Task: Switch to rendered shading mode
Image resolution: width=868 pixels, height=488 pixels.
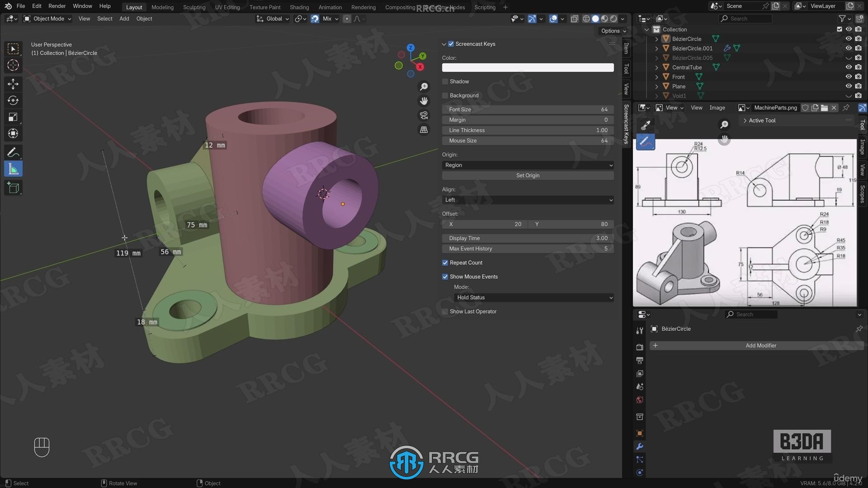Action: 613,19
